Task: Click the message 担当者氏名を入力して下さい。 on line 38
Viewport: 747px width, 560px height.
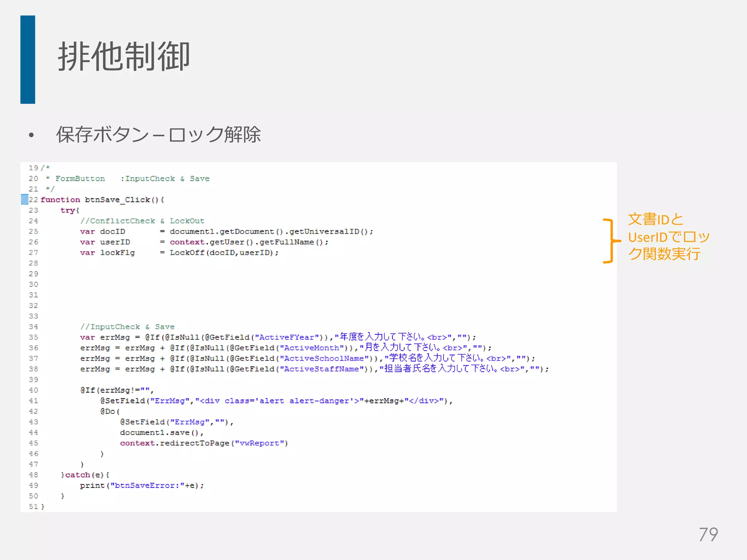Action: coord(441,369)
